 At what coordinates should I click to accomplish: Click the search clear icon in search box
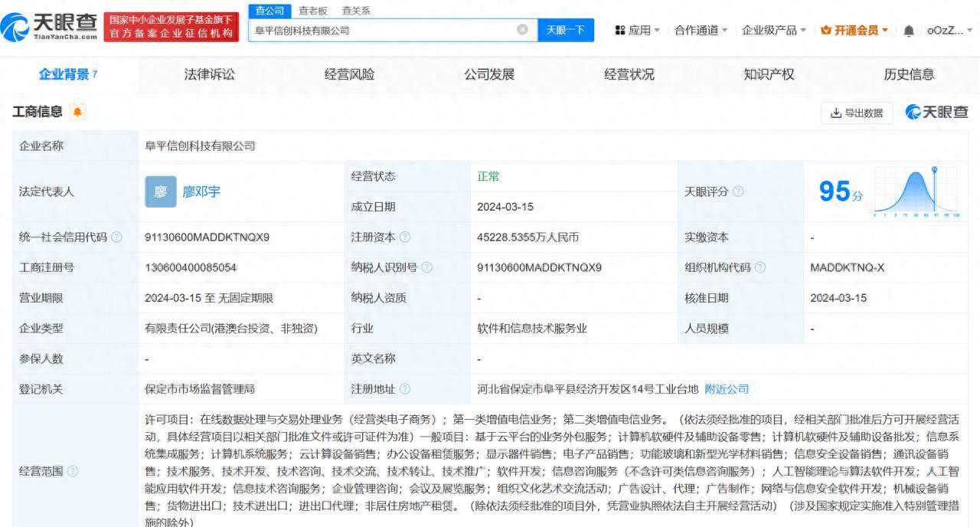(523, 30)
